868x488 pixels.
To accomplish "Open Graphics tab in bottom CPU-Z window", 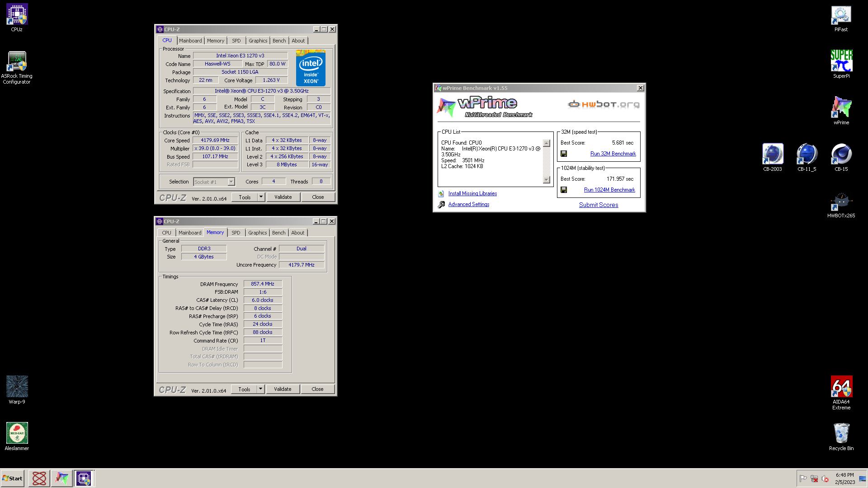I will 258,233.
